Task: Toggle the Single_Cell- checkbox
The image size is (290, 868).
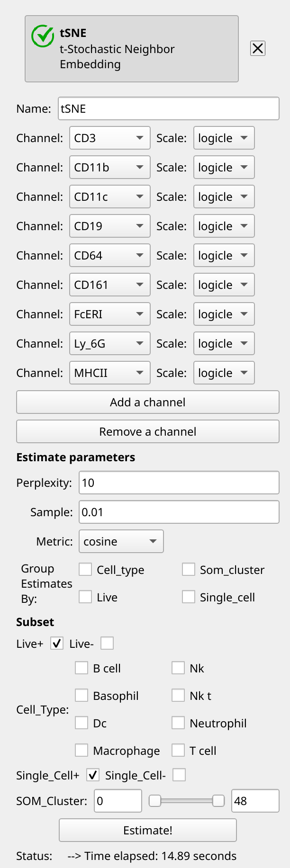Action: (x=179, y=775)
